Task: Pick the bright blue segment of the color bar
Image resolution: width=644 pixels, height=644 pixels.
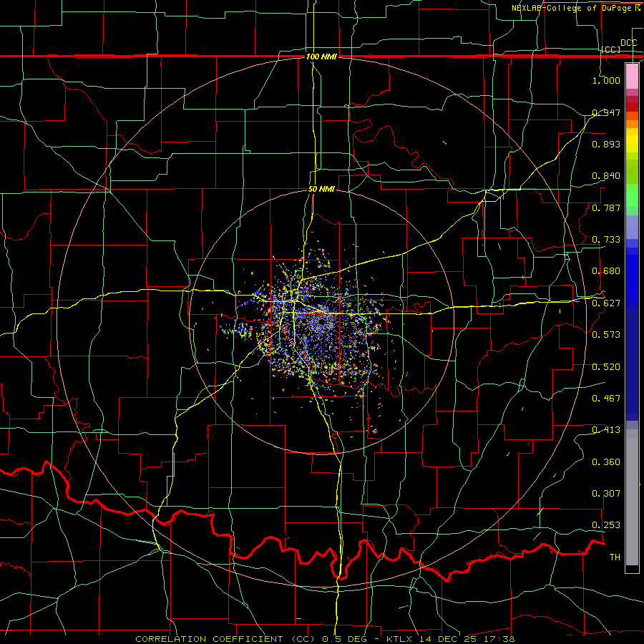Action: 632,279
